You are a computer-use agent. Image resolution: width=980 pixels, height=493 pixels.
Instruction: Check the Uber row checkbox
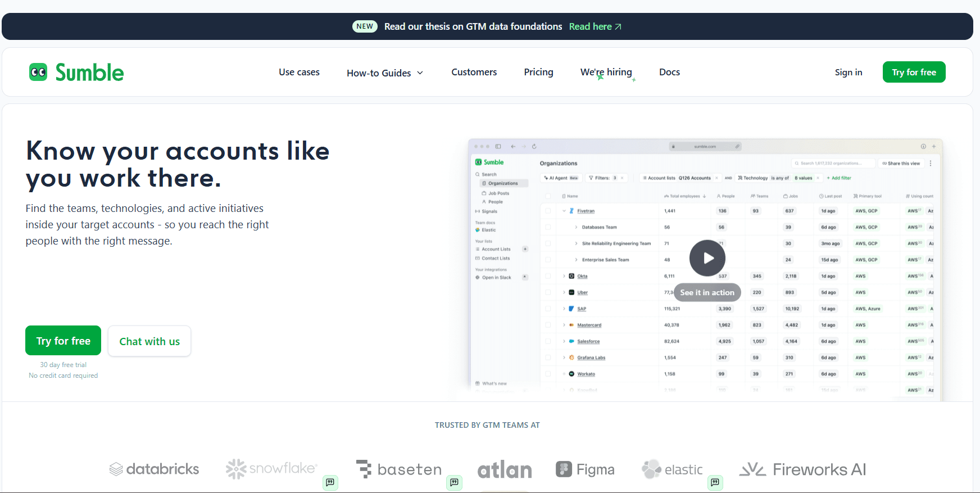click(x=548, y=293)
